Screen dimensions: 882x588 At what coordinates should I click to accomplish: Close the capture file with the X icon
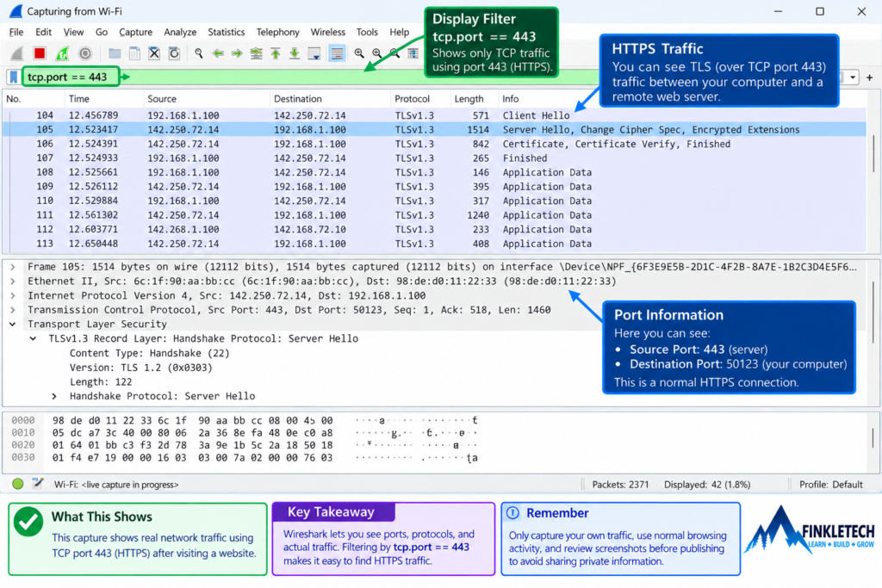tap(154, 53)
